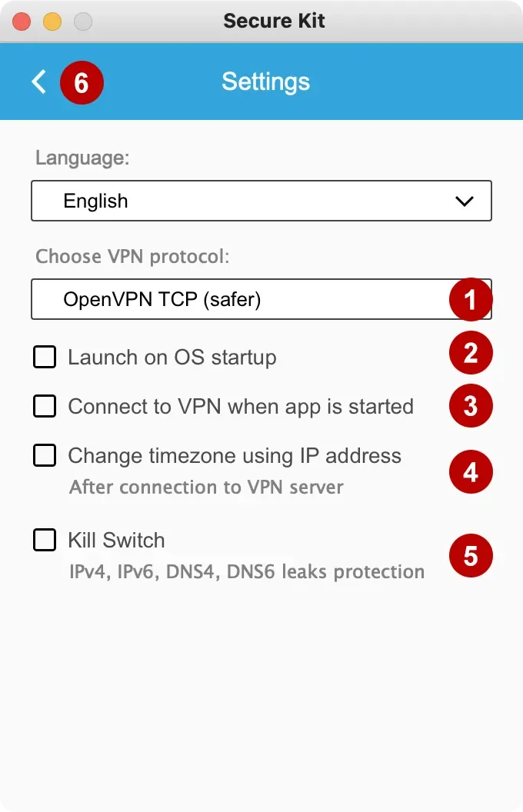Open the Language dropdown showing English
Image resolution: width=523 pixels, height=812 pixels.
pos(261,201)
